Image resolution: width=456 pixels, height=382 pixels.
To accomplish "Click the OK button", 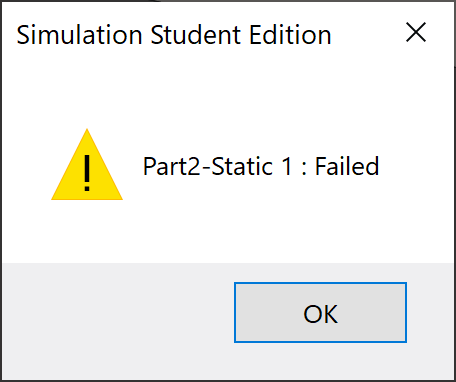I will 320,312.
